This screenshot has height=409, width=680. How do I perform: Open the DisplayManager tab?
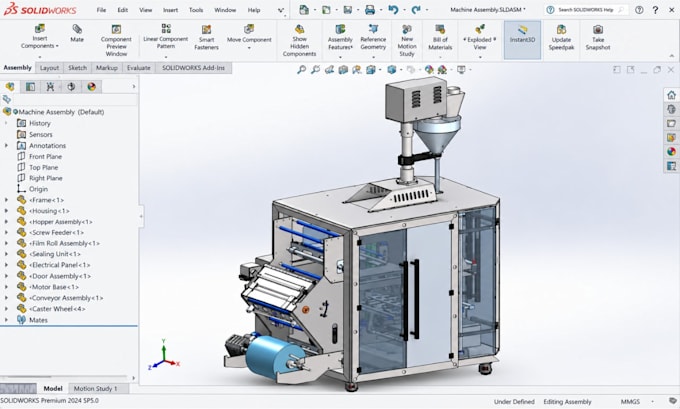[92, 87]
